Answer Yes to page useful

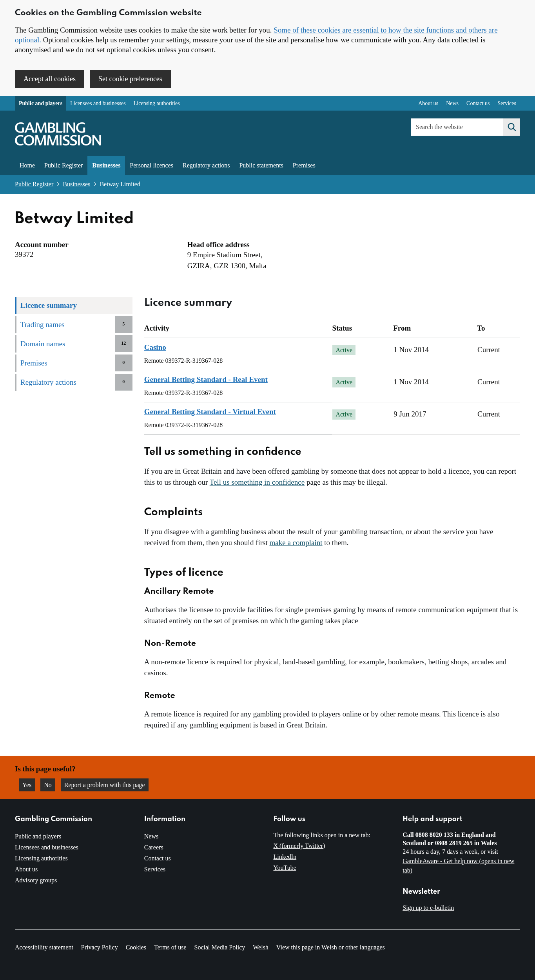coord(27,785)
